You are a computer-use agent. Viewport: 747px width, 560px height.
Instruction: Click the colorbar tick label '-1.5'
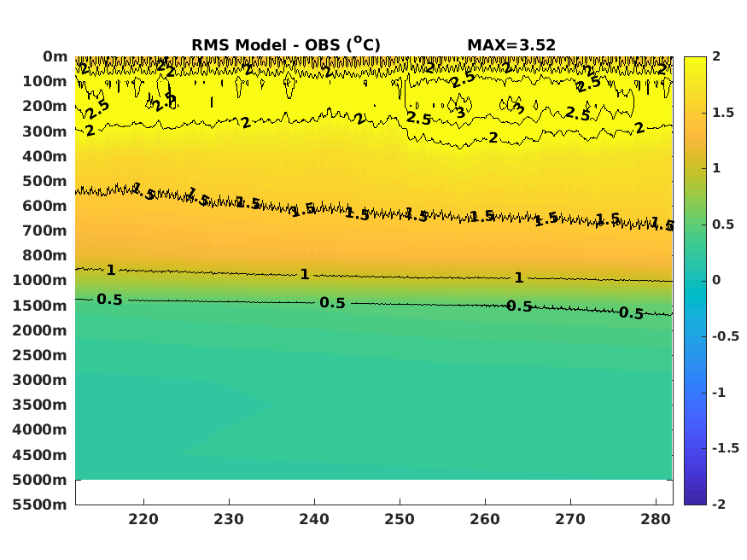pyautogui.click(x=726, y=448)
